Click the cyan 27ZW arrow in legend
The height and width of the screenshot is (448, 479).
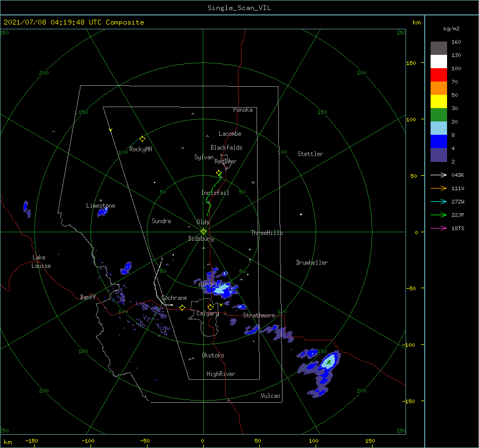pos(439,201)
